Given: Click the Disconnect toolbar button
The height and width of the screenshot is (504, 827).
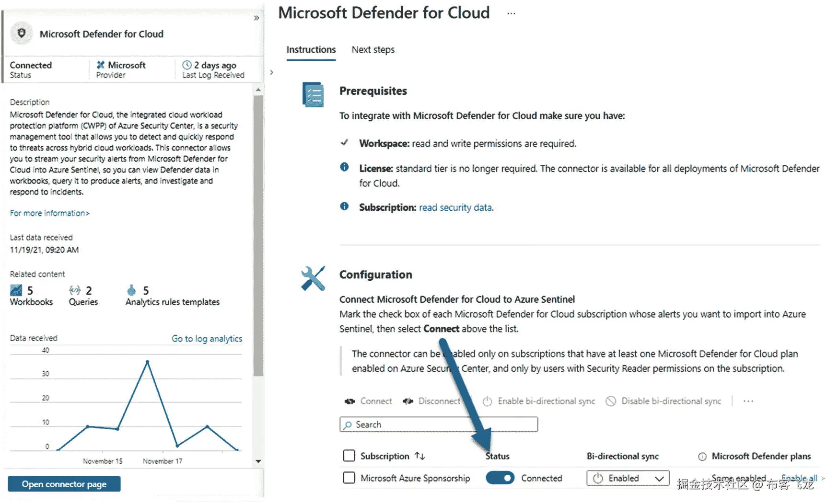Looking at the screenshot, I should click(x=431, y=401).
